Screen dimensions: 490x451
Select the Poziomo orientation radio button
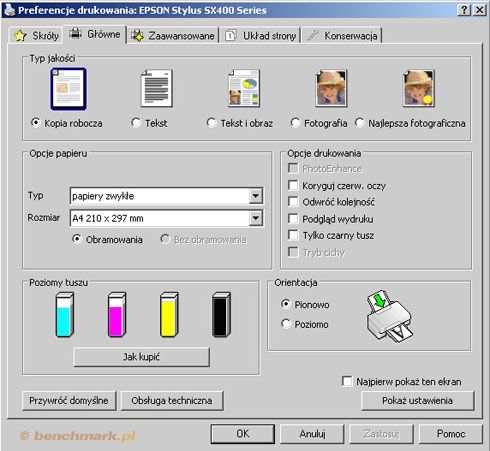[286, 324]
